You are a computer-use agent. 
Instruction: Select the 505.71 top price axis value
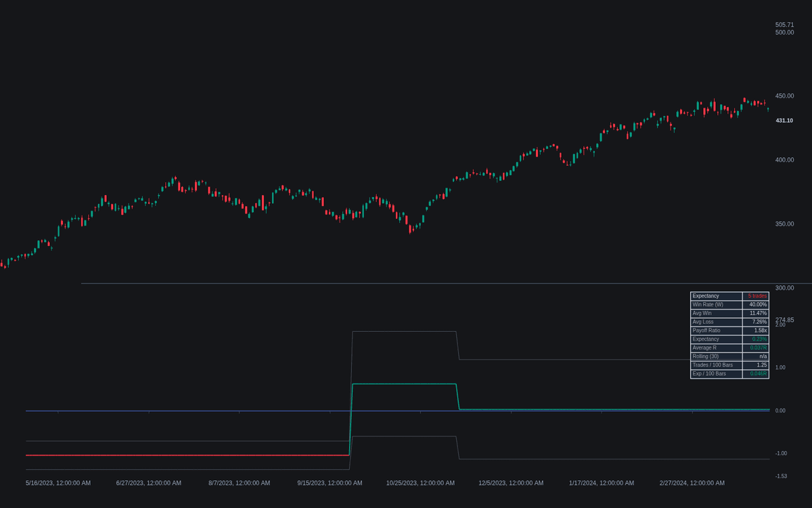click(x=784, y=25)
